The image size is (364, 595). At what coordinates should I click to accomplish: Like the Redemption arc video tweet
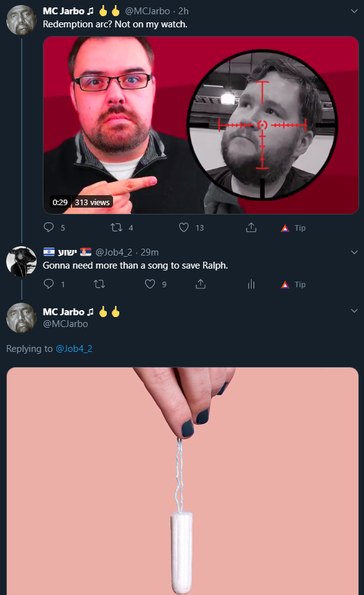(x=184, y=228)
